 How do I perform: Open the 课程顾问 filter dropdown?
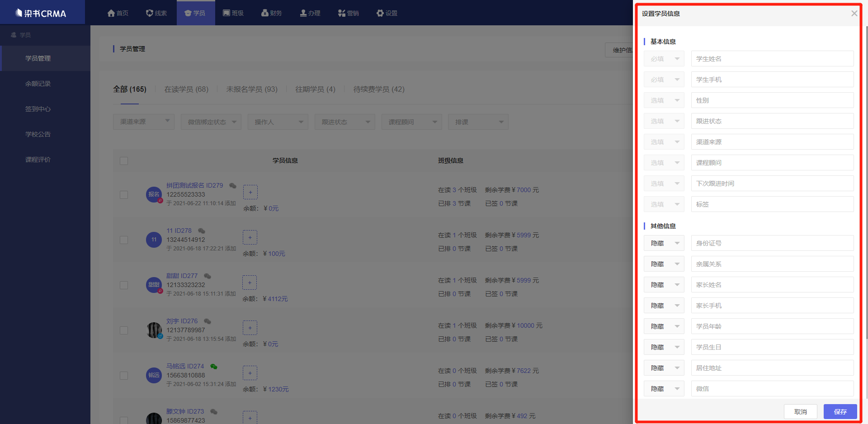412,122
